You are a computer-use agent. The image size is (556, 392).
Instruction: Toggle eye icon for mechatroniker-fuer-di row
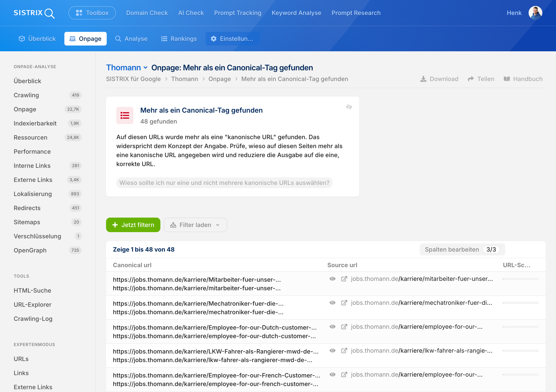pyautogui.click(x=332, y=303)
